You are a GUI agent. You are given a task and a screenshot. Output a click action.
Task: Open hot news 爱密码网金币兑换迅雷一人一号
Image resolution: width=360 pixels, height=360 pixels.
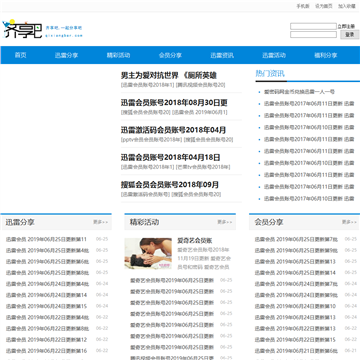coord(299,92)
